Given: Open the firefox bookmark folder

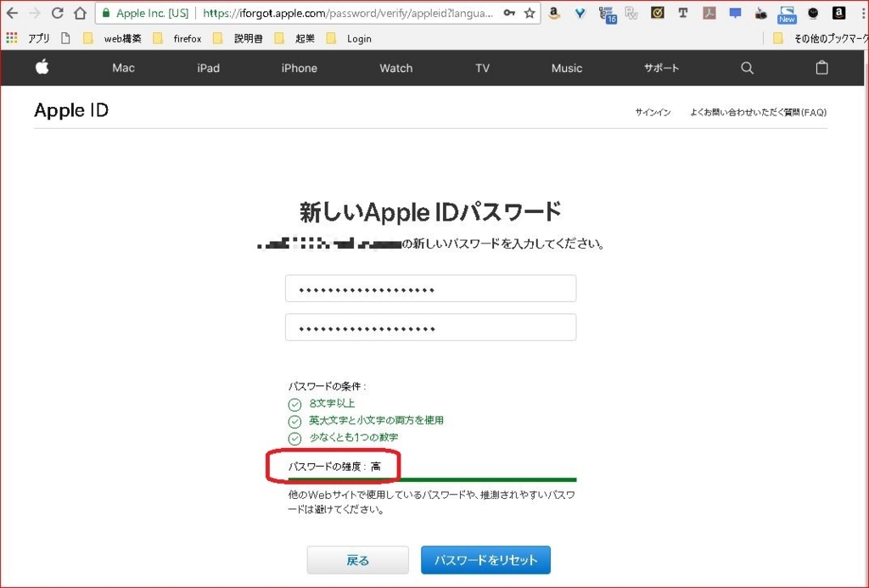Looking at the screenshot, I should [177, 38].
